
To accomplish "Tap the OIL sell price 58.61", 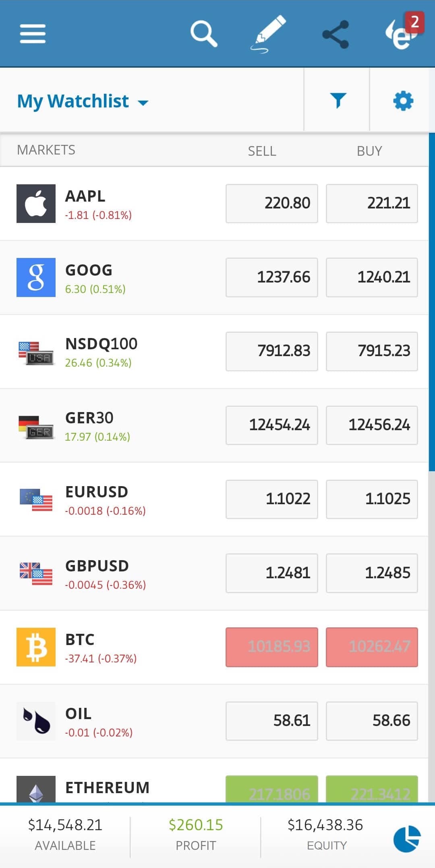I will (271, 721).
